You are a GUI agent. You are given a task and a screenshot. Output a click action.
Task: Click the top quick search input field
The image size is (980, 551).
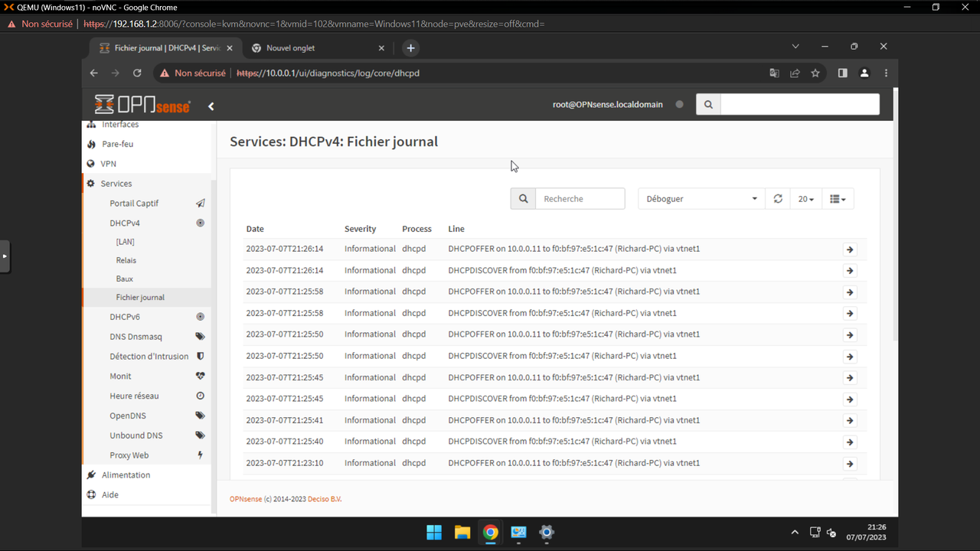[800, 104]
